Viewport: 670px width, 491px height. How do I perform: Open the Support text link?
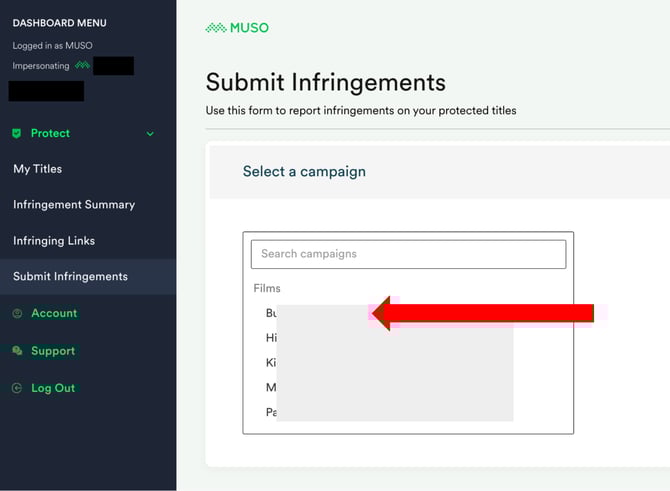click(x=53, y=351)
